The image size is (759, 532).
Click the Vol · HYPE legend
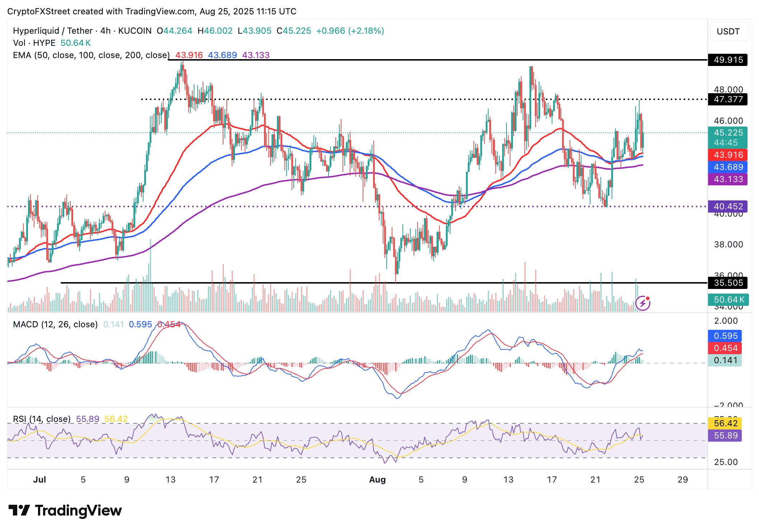[34, 43]
